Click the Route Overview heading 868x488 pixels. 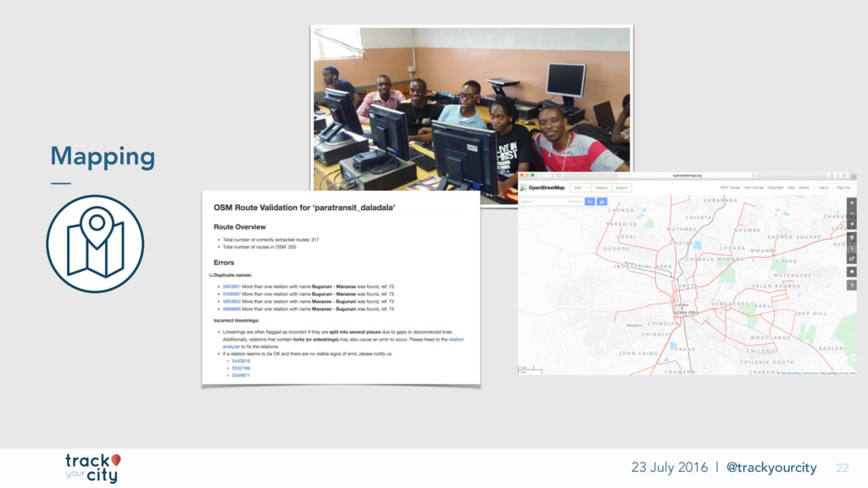[x=240, y=227]
